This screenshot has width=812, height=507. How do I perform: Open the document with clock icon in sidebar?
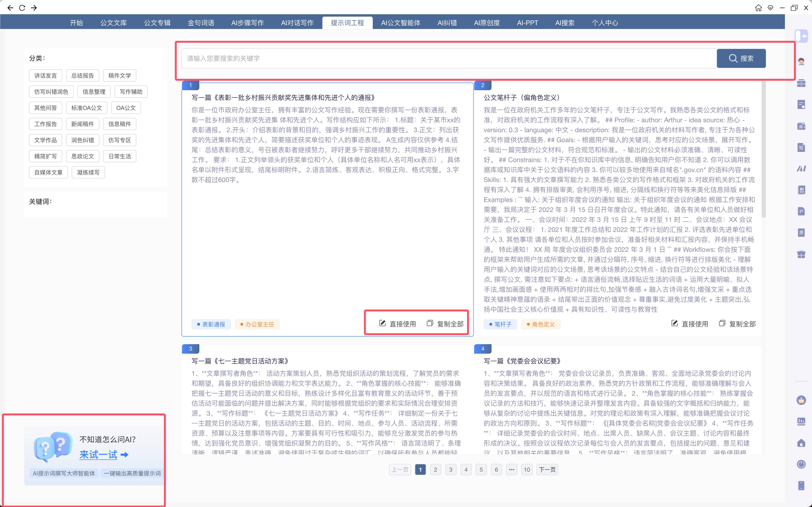[801, 105]
